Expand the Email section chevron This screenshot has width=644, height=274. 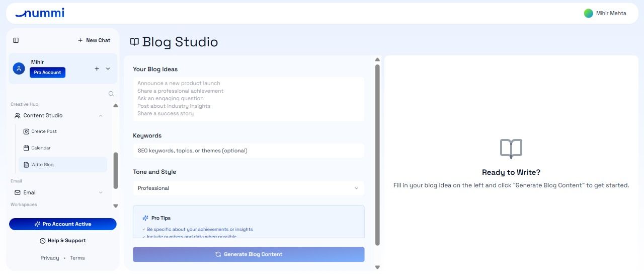pyautogui.click(x=101, y=192)
